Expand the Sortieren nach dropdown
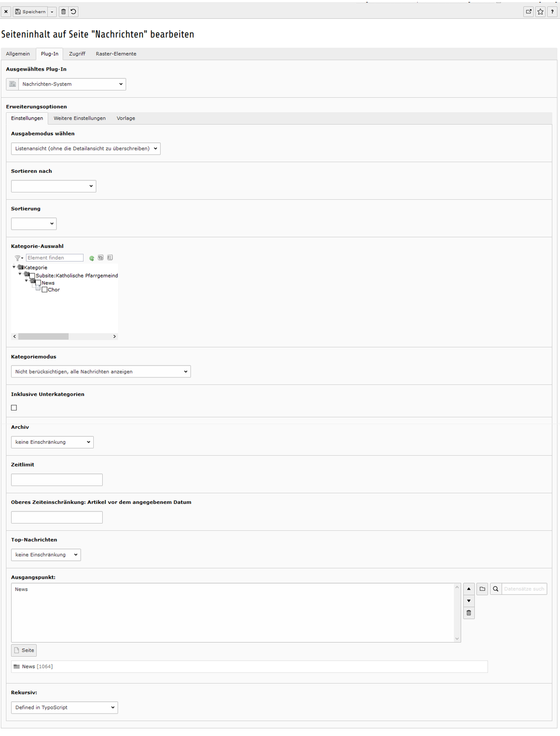Viewport: 560px width, 736px height. pos(54,186)
